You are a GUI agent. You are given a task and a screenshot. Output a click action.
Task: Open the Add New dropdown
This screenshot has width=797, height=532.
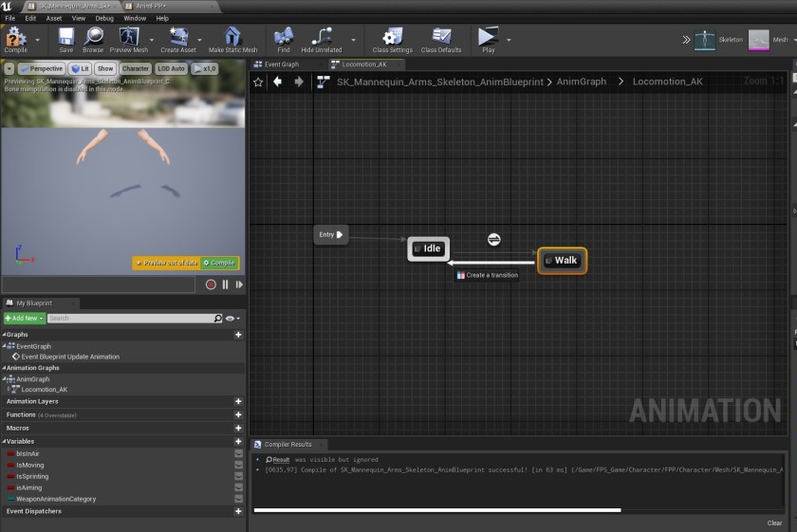point(24,319)
